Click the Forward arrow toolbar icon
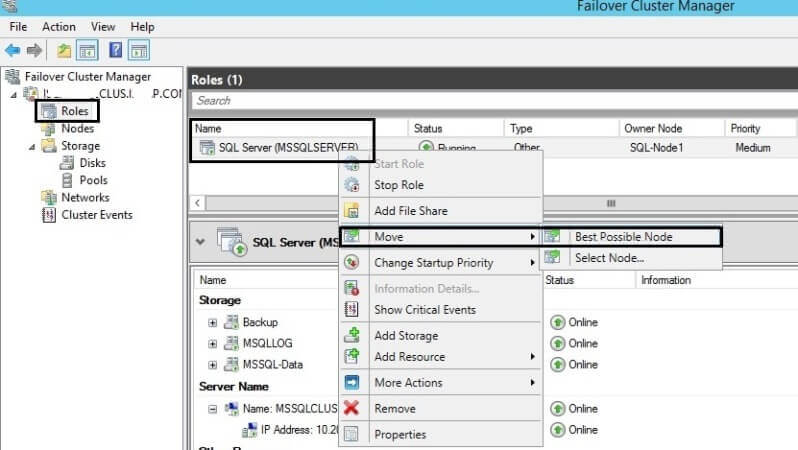 pyautogui.click(x=34, y=50)
